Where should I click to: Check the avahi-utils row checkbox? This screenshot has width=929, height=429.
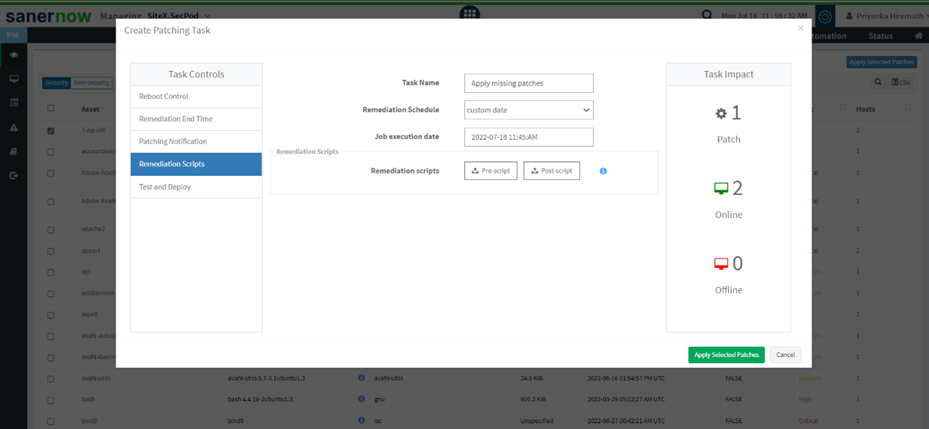50,378
